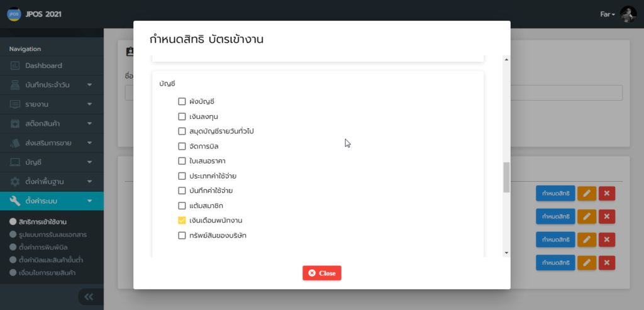Screen dimensions: 644x310
Task: Click the first row's red delete X
Action: pos(607,193)
